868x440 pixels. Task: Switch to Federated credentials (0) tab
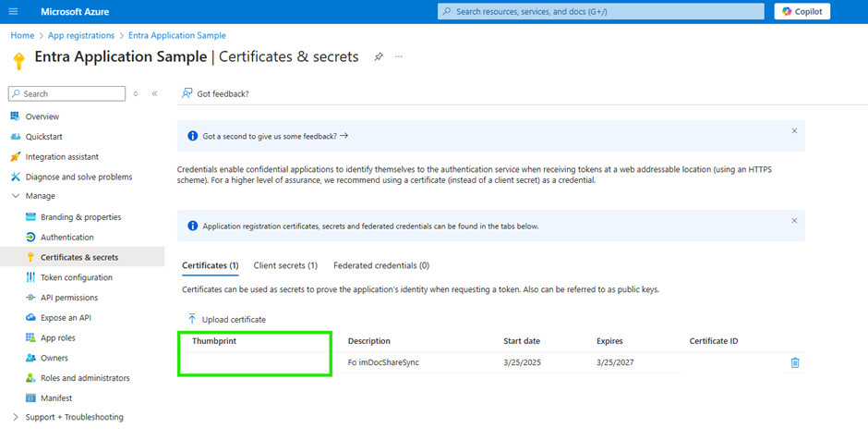point(381,265)
